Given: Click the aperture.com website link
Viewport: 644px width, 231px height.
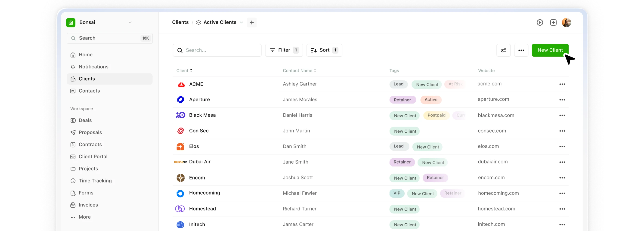Looking at the screenshot, I should 493,99.
